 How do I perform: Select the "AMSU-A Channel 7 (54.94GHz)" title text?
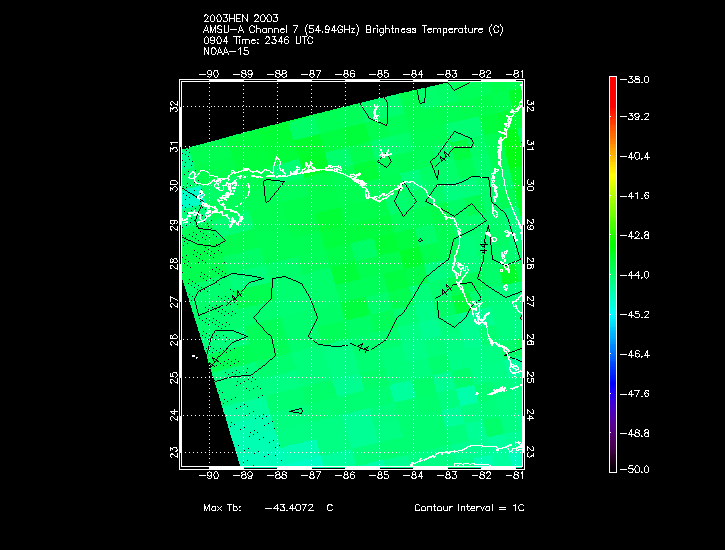click(x=281, y=30)
